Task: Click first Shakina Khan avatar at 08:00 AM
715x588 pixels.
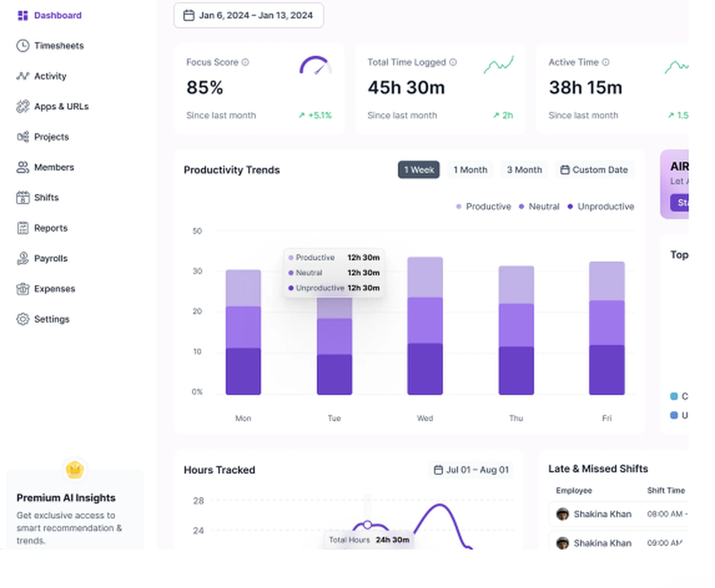Action: (x=562, y=514)
